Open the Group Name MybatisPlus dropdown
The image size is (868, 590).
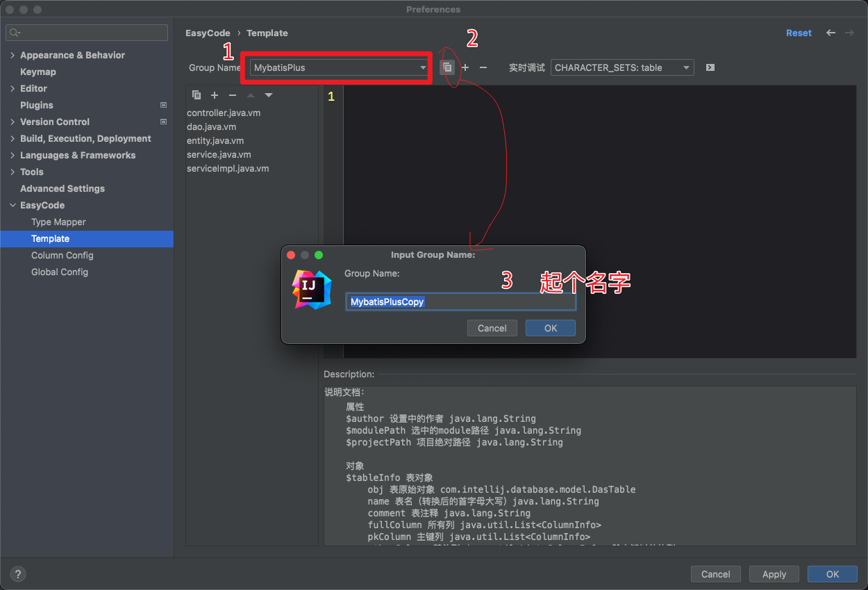340,67
